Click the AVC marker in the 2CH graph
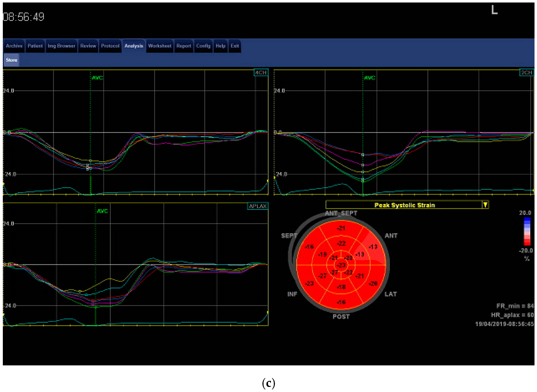The width and height of the screenshot is (537, 392). pyautogui.click(x=370, y=78)
